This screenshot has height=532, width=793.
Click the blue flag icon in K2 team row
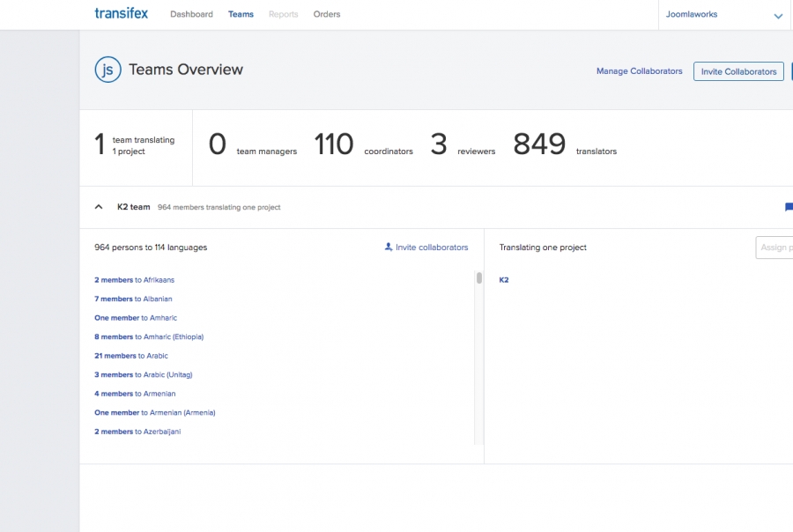pyautogui.click(x=789, y=207)
